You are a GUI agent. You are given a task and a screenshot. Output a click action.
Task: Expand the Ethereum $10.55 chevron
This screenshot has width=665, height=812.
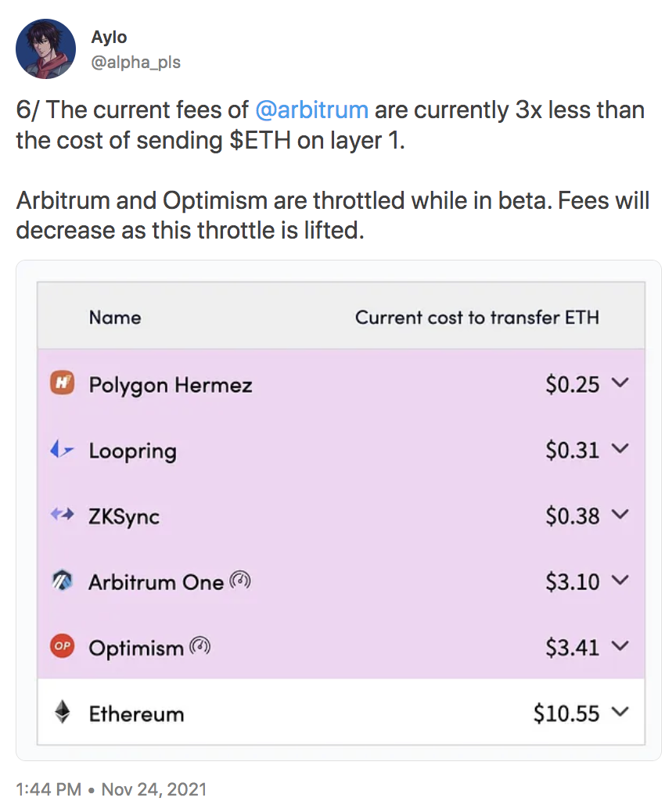click(620, 712)
